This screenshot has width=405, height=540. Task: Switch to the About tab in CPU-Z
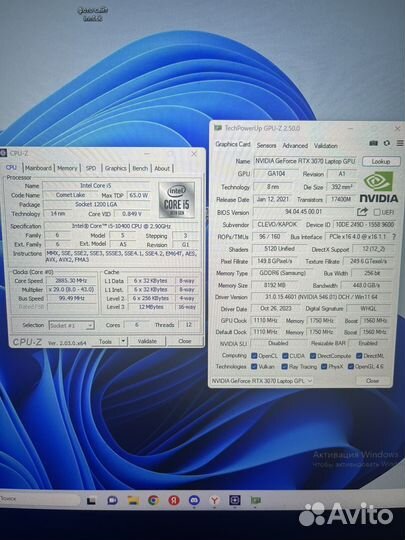coord(162,168)
